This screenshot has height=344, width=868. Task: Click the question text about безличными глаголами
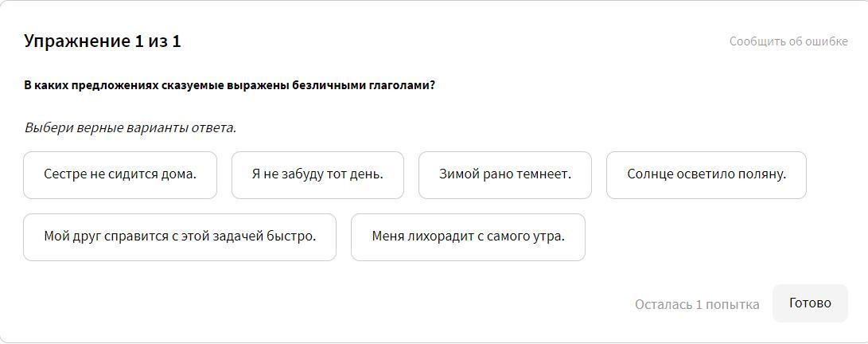coord(229,85)
